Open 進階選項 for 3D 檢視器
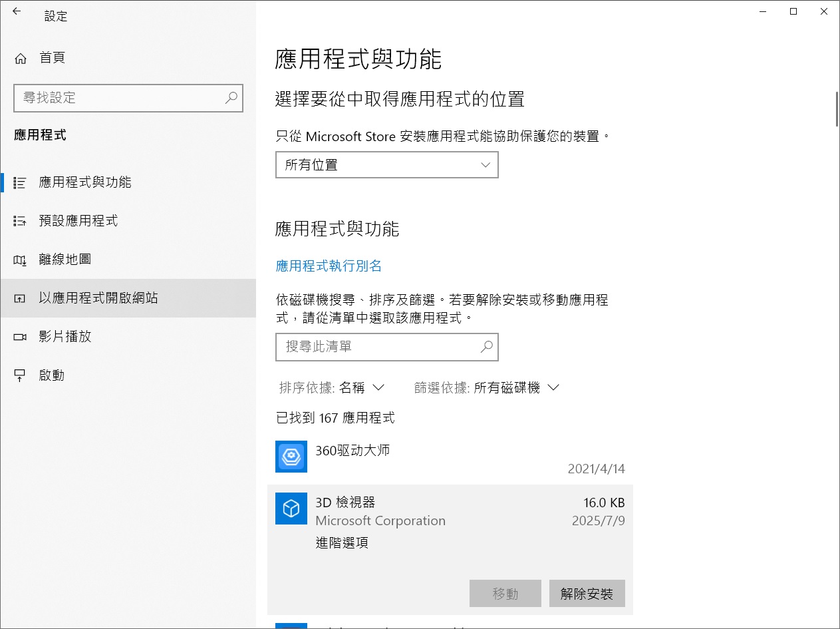 pyautogui.click(x=342, y=542)
